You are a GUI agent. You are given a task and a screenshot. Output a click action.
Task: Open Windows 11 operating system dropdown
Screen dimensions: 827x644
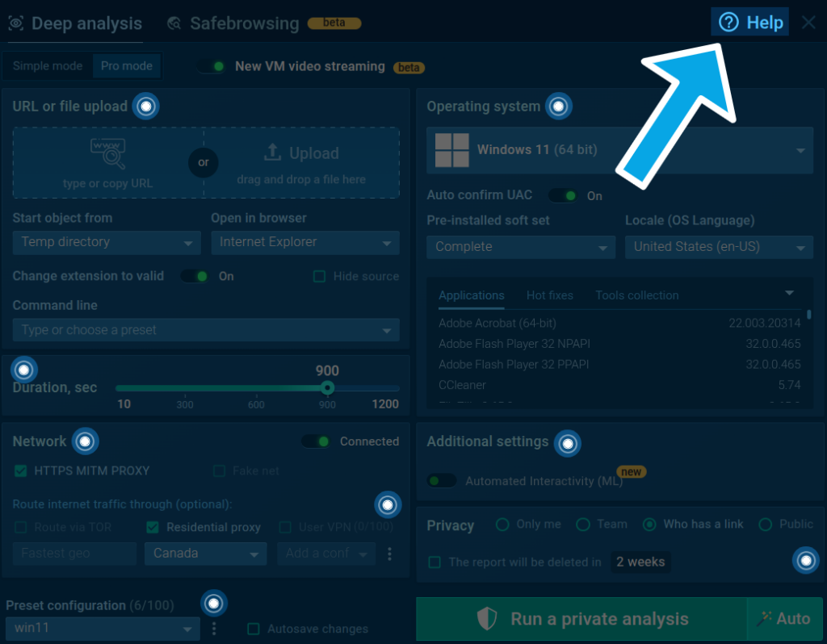[x=619, y=150]
